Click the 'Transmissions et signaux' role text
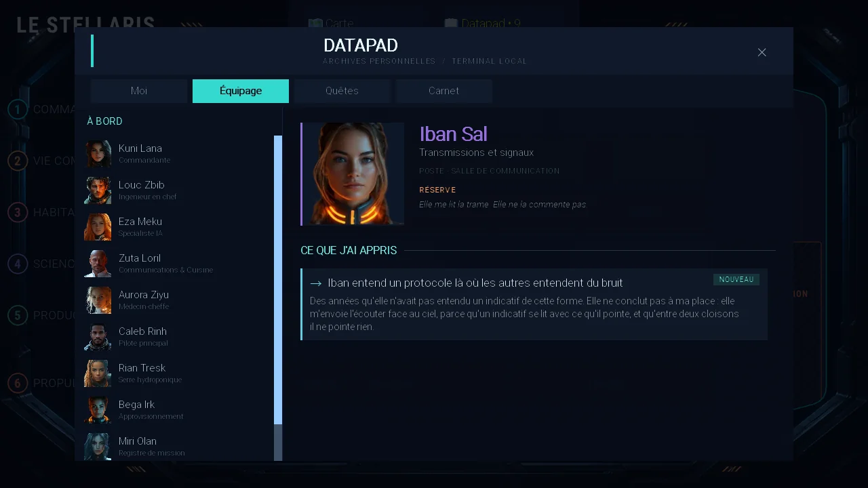The width and height of the screenshot is (868, 488). (476, 152)
